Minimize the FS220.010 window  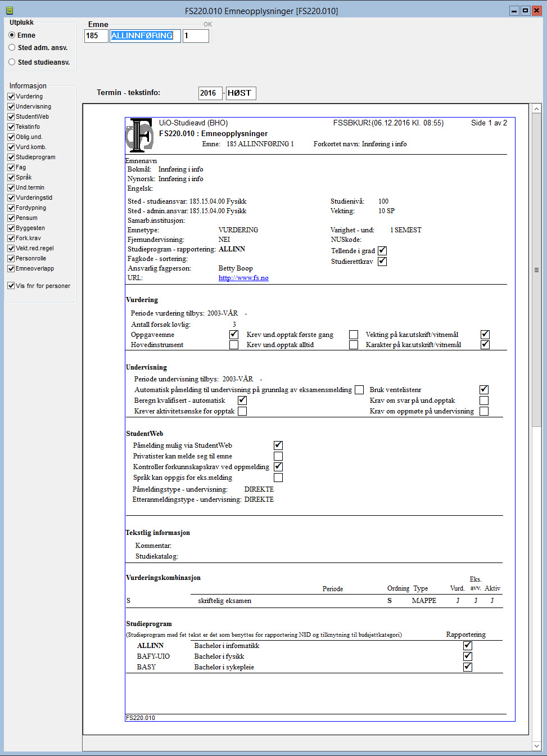(514, 11)
